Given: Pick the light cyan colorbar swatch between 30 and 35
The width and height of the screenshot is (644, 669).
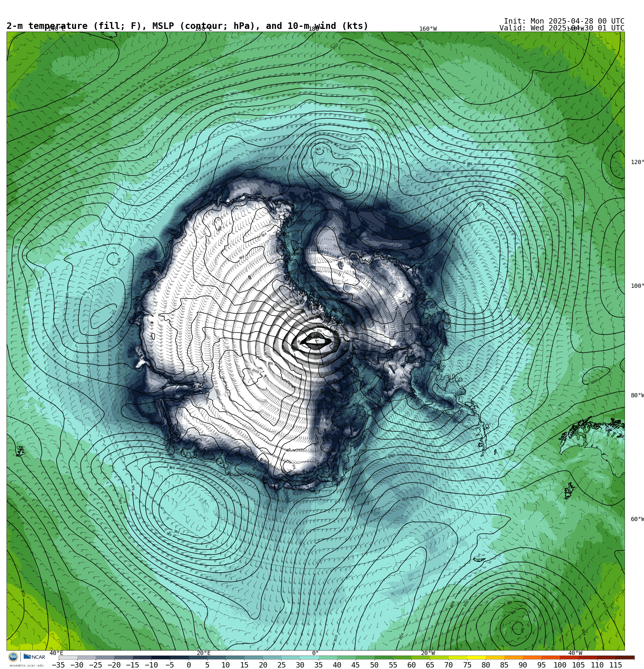Looking at the screenshot, I should [x=309, y=657].
